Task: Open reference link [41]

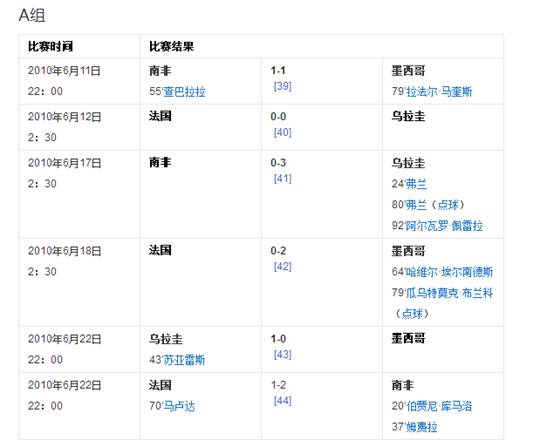Action: click(x=283, y=178)
